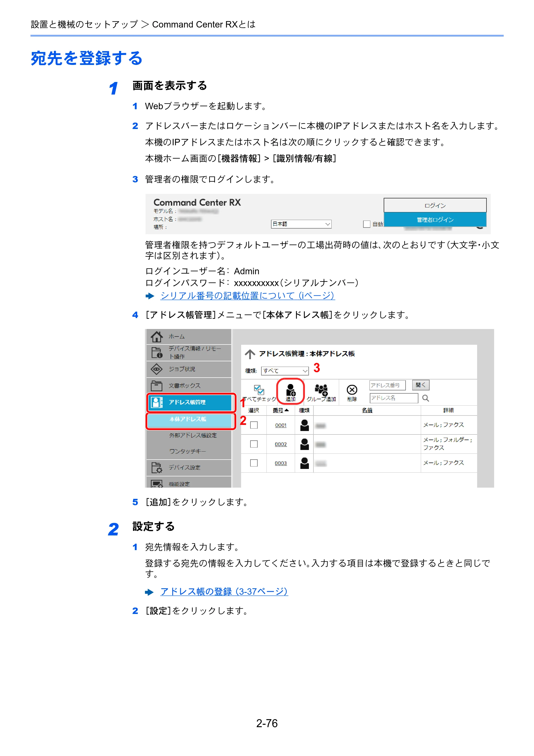Click the アドレス名 search field
The image size is (534, 756).
(394, 398)
